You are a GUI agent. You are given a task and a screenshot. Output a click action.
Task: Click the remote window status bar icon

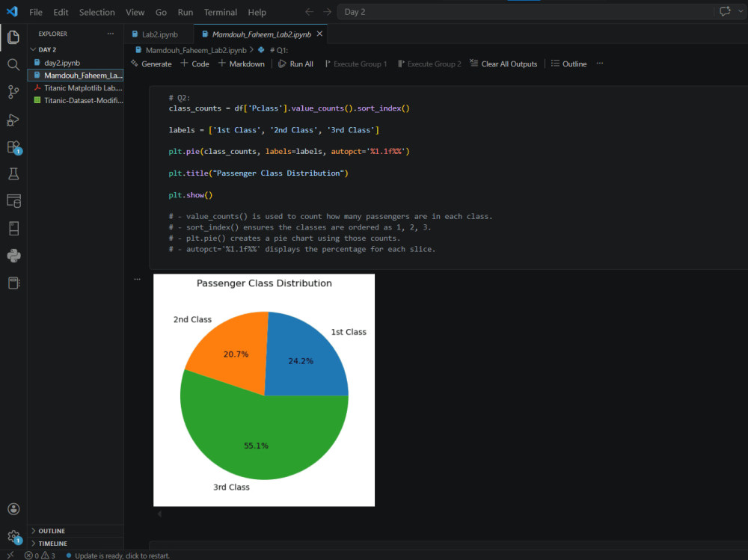coord(10,556)
